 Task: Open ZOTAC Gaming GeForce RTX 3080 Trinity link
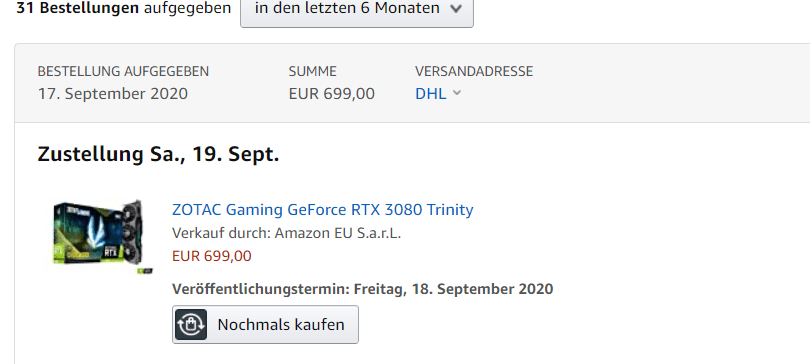point(322,210)
